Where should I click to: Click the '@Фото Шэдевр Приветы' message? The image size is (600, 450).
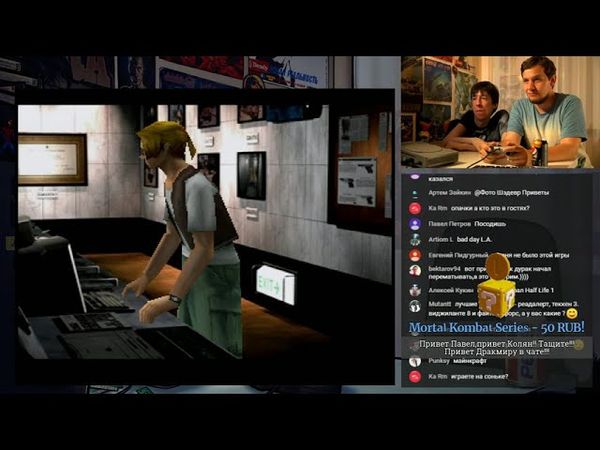512,193
